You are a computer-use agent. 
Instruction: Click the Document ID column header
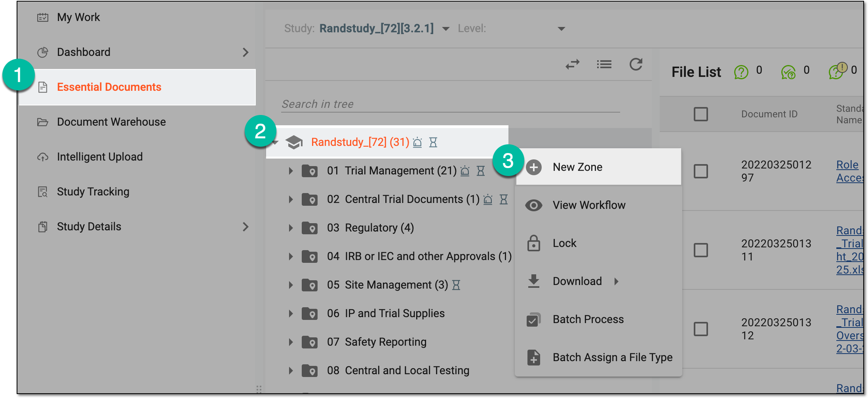(x=769, y=114)
